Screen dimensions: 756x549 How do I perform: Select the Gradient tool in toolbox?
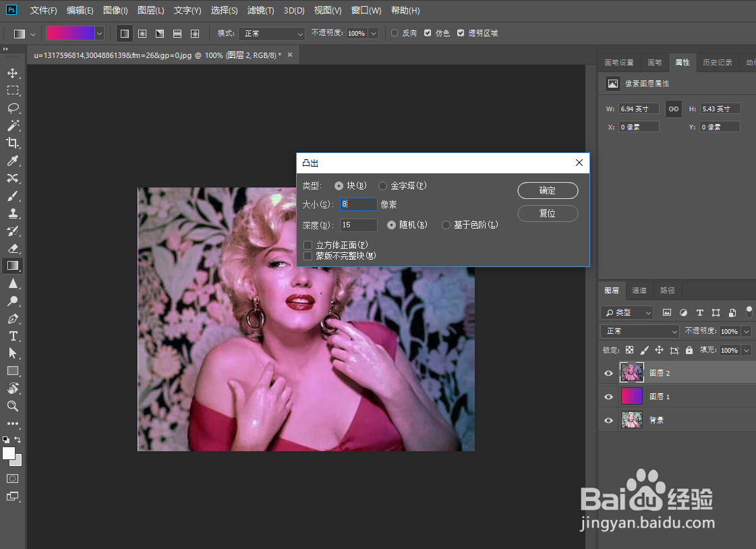pos(13,266)
